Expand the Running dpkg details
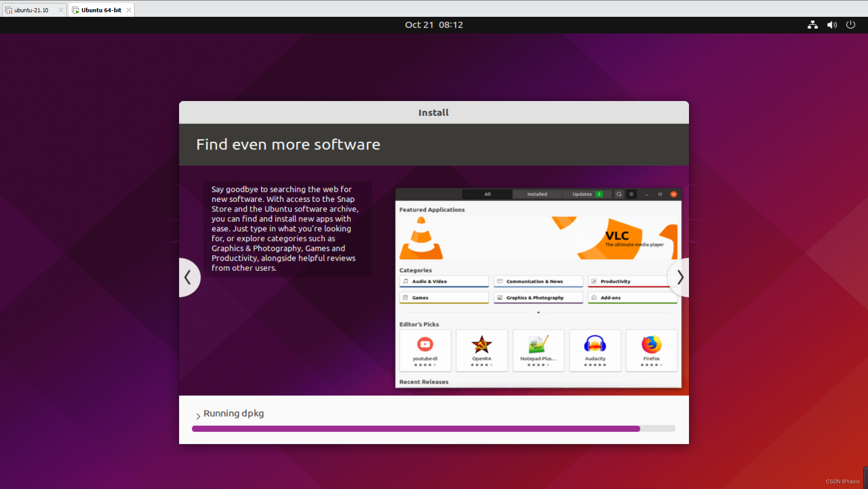 [198, 415]
